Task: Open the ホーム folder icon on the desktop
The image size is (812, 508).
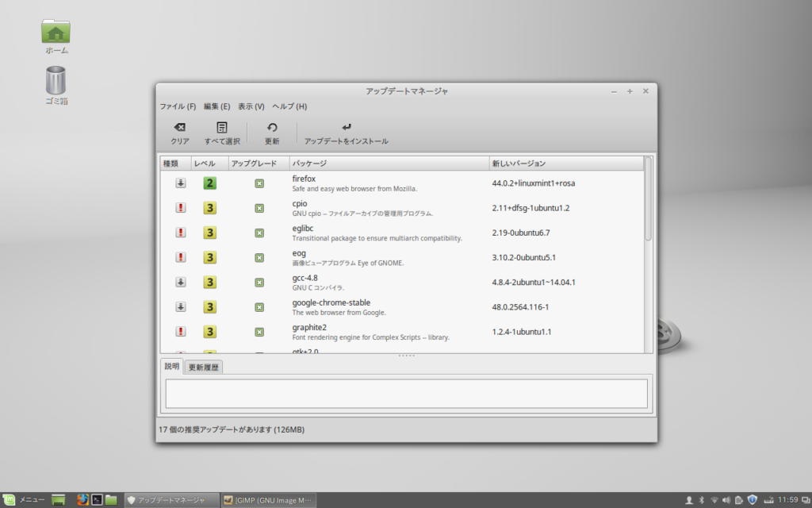Action: point(55,30)
